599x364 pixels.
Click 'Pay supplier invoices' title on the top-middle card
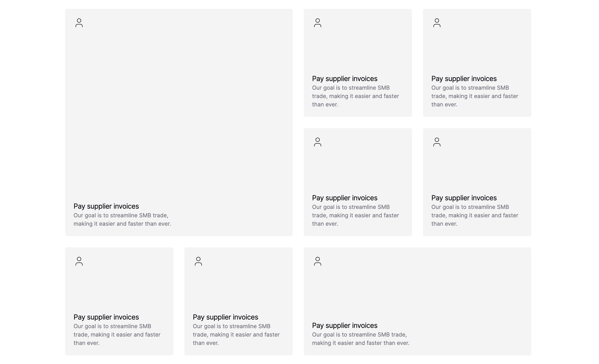point(345,78)
